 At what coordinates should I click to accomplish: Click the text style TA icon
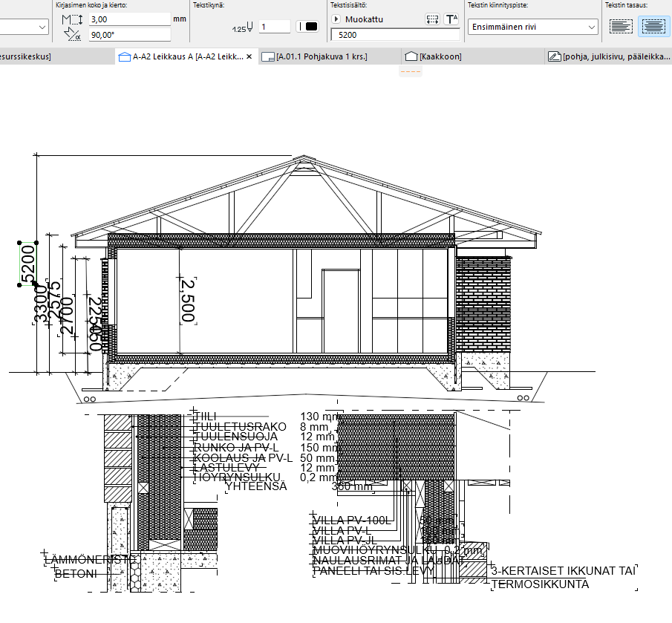click(x=451, y=19)
